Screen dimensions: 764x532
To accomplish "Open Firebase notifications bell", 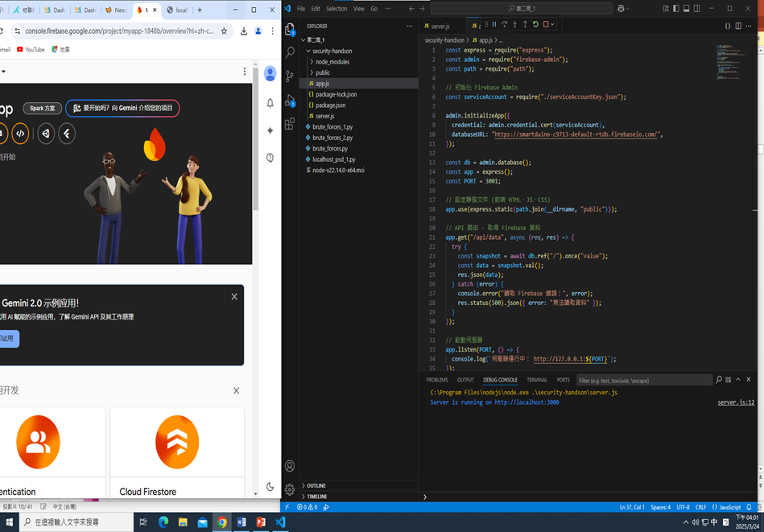I will 270,103.
